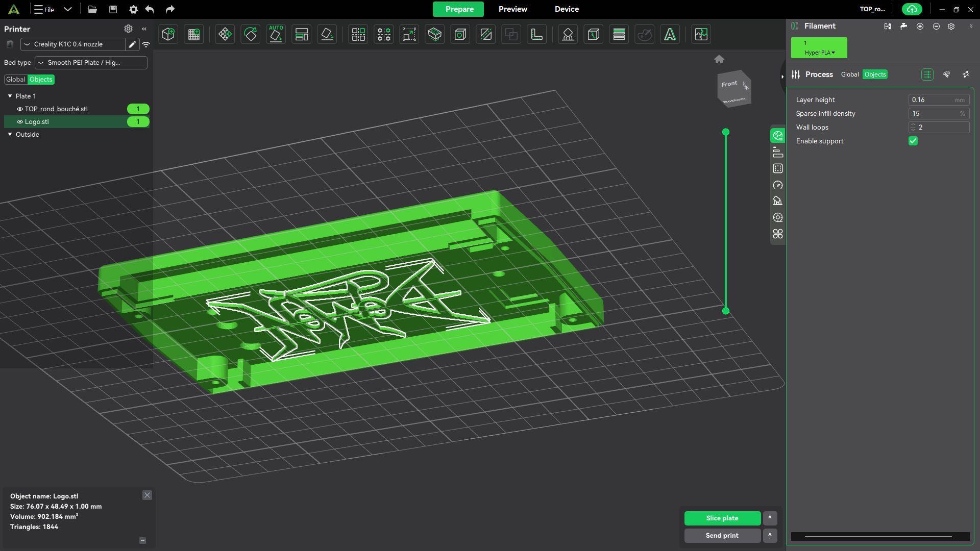Switch to the Preview tab
This screenshot has height=551, width=980.
[x=513, y=9]
